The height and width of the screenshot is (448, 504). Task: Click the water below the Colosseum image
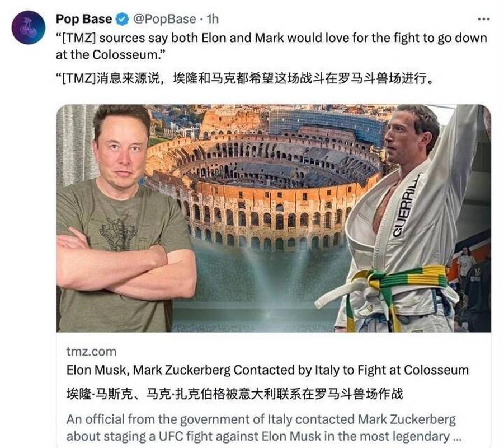click(x=257, y=290)
